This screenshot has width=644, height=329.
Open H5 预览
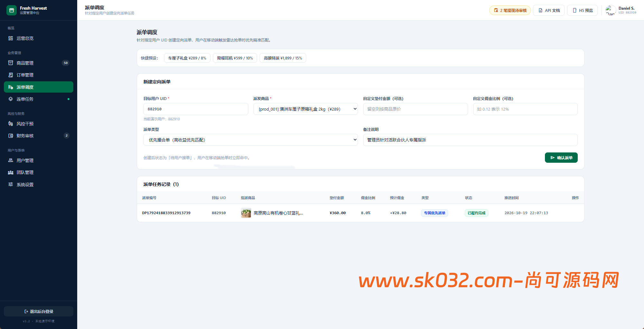click(582, 10)
